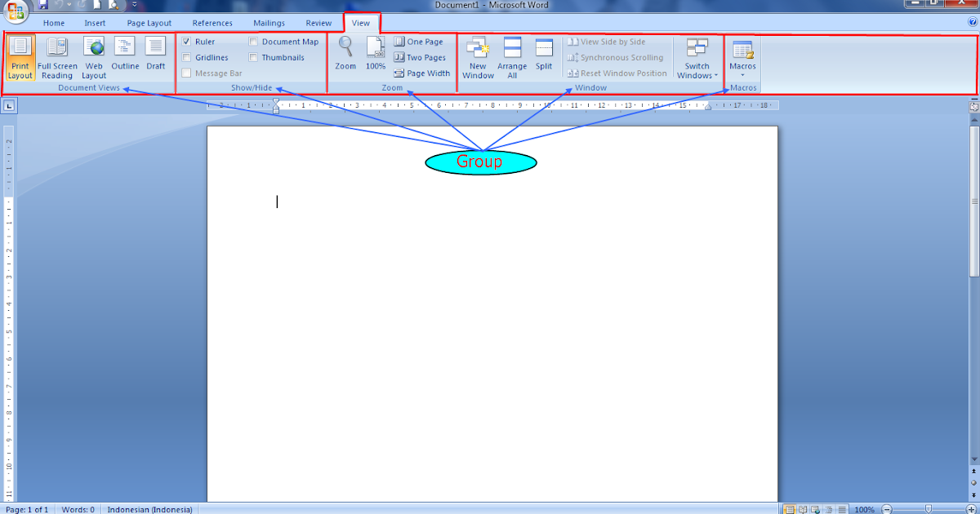Screen dimensions: 980x514
Task: Open the Review ribbon tab
Action: pos(318,23)
